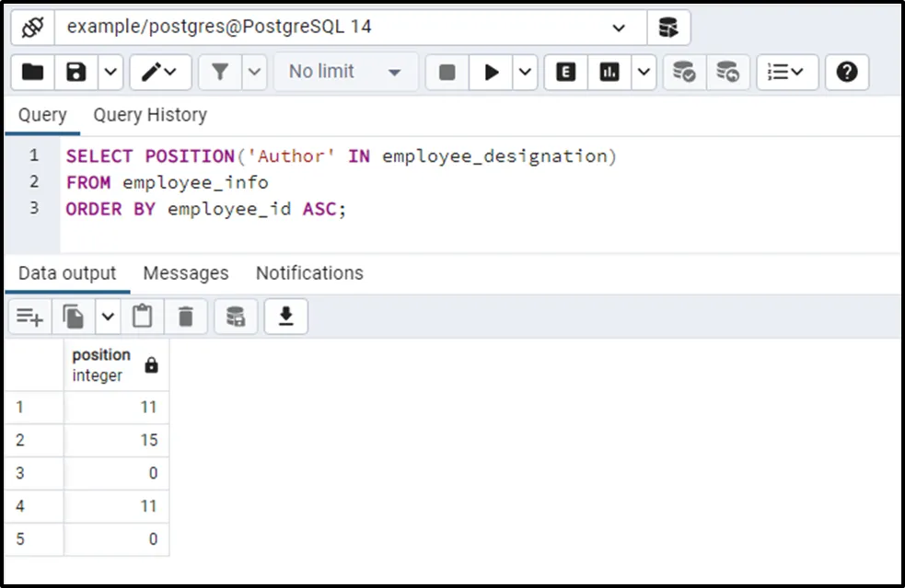Execute the query with play button
This screenshot has height=588, width=905.
(492, 72)
